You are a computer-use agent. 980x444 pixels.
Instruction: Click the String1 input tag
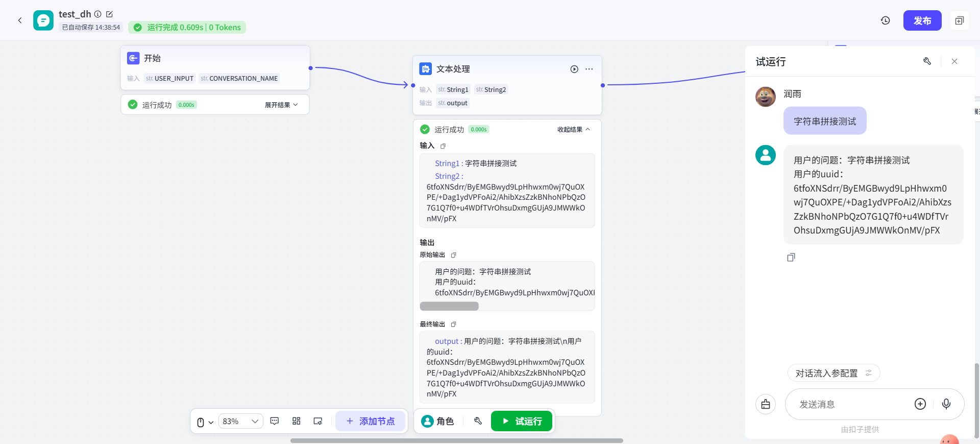point(453,89)
